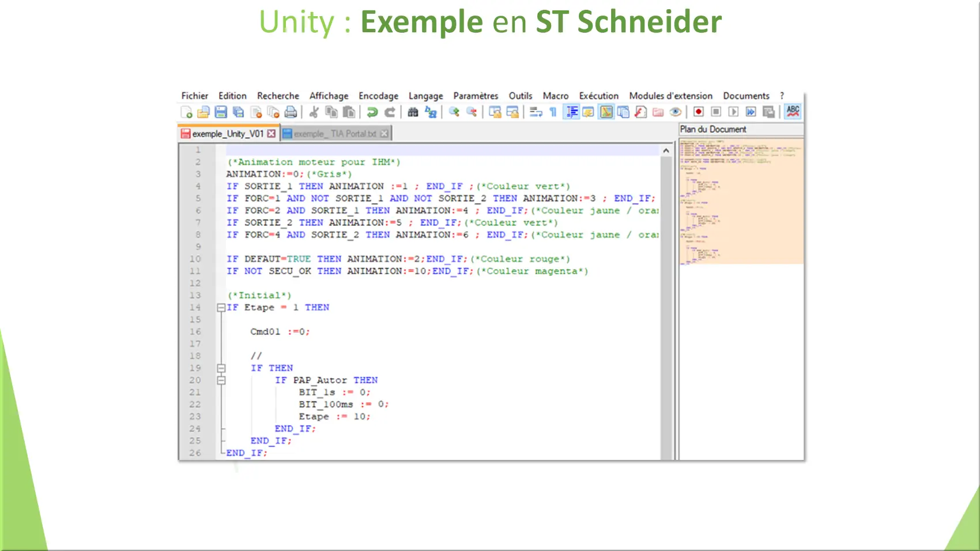
Task: Click the Copy icon in toolbar
Action: (x=331, y=112)
